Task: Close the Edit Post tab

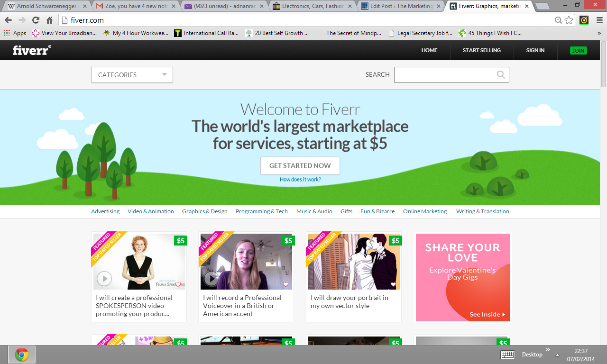Action: (438, 7)
